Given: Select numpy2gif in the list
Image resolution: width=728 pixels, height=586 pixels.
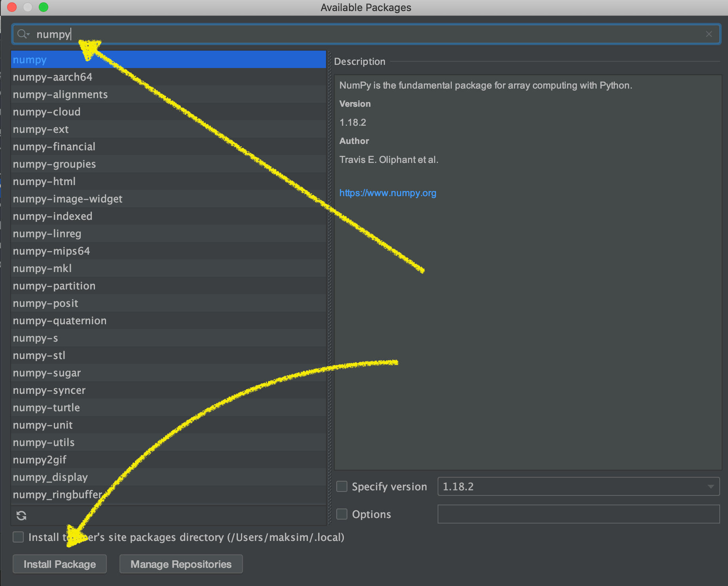Looking at the screenshot, I should [x=169, y=459].
